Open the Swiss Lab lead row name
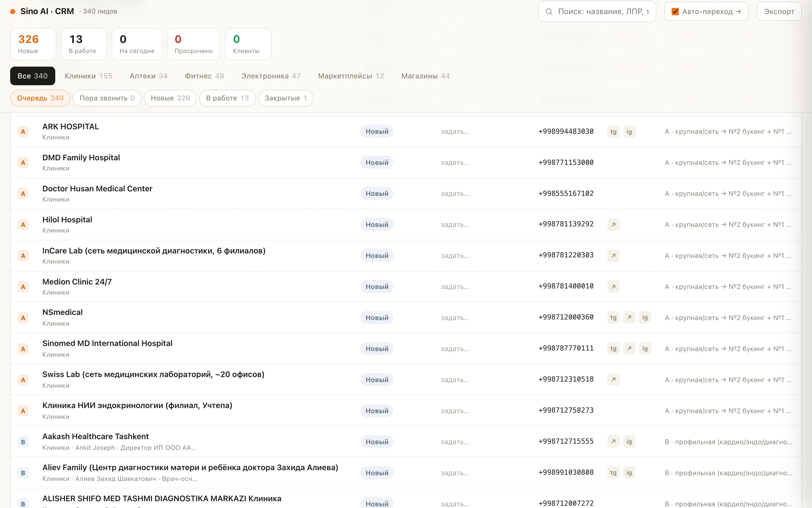812x508 pixels. pos(153,374)
